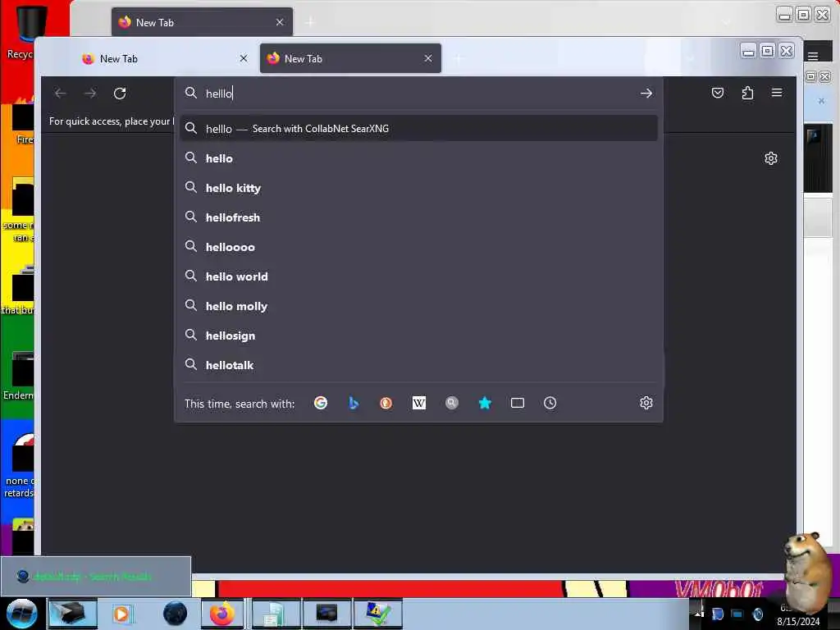Choose the 'helloooo' suggestion

click(x=419, y=247)
